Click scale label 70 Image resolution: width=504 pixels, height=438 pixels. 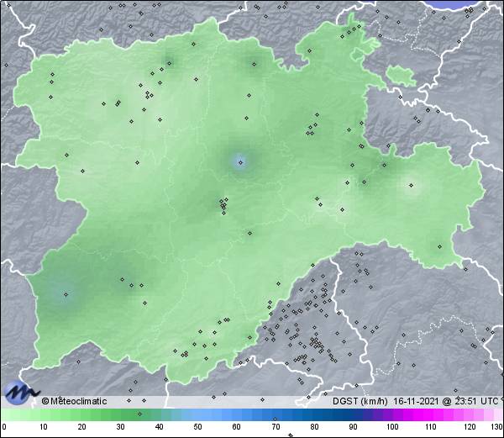point(276,427)
